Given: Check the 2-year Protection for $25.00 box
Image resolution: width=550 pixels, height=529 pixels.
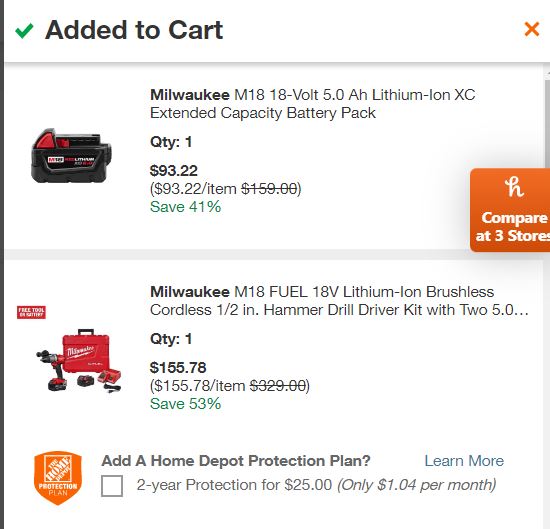Looking at the screenshot, I should click(x=112, y=486).
